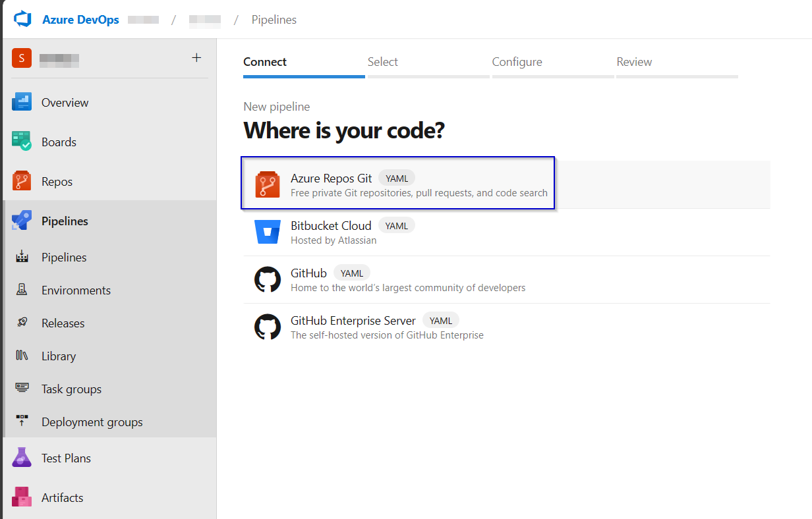Click the 'Home to the world's largest community' text
This screenshot has width=812, height=519.
(x=408, y=288)
